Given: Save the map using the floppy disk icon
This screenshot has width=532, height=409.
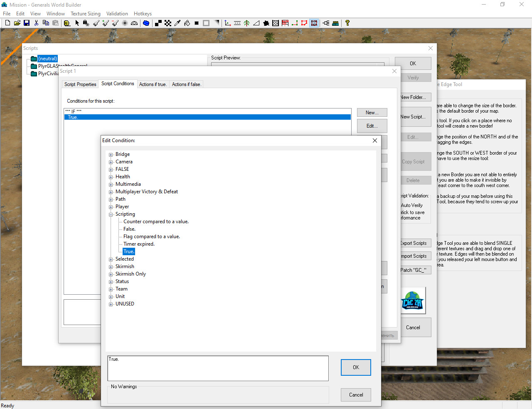Looking at the screenshot, I should (x=27, y=23).
